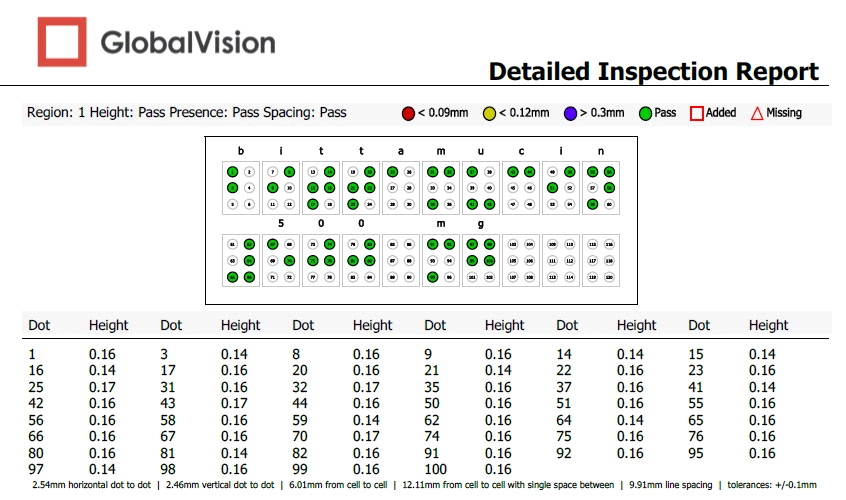Screen dimensions: 846x500
Task: Click the green Pass legend circle
Action: (x=645, y=113)
